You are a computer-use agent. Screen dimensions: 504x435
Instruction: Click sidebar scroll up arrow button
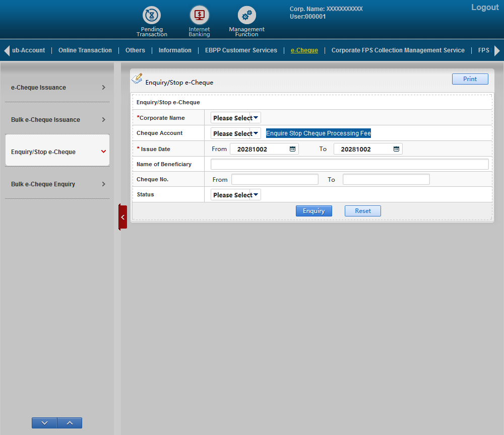pyautogui.click(x=70, y=423)
